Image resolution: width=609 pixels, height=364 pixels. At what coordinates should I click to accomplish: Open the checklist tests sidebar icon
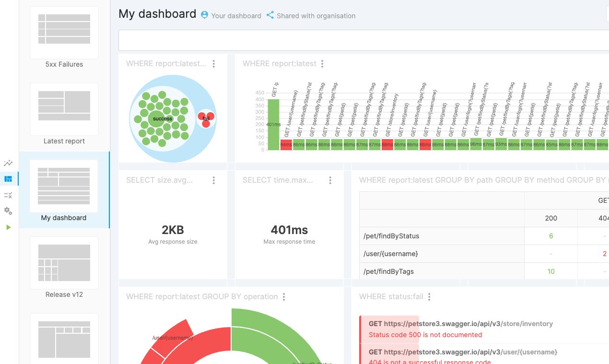click(8, 195)
